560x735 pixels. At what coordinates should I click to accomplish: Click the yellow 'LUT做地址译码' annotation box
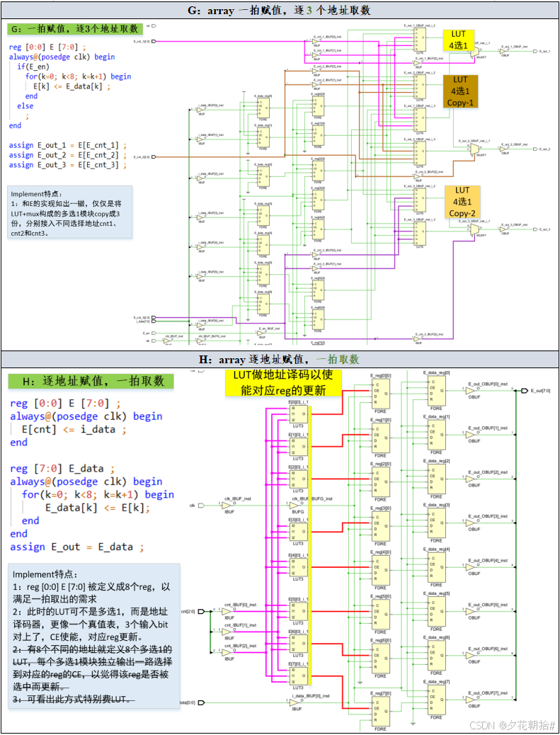283,383
